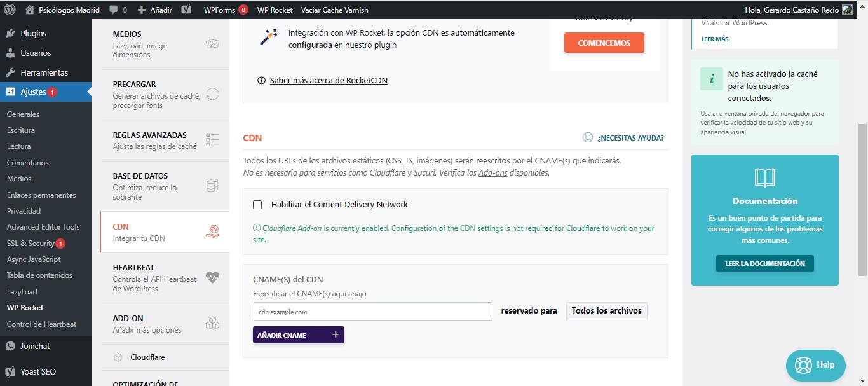
Task: Click the COMENCEMOS button
Action: (604, 43)
